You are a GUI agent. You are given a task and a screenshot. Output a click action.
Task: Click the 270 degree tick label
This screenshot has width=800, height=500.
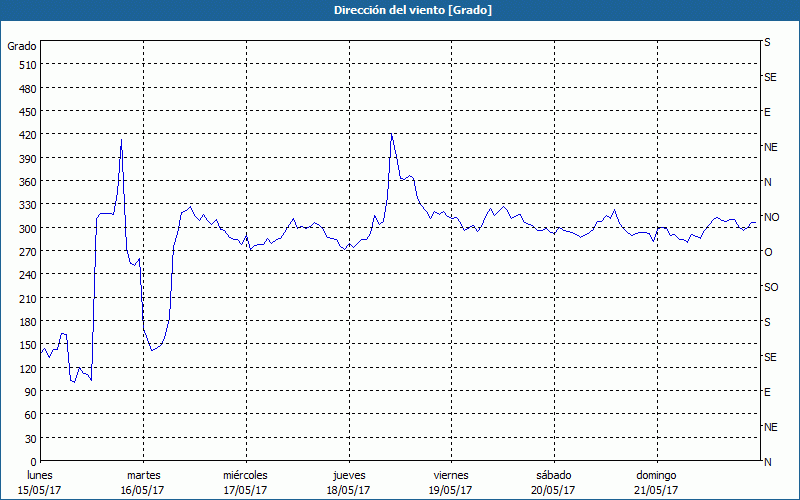pyautogui.click(x=27, y=252)
